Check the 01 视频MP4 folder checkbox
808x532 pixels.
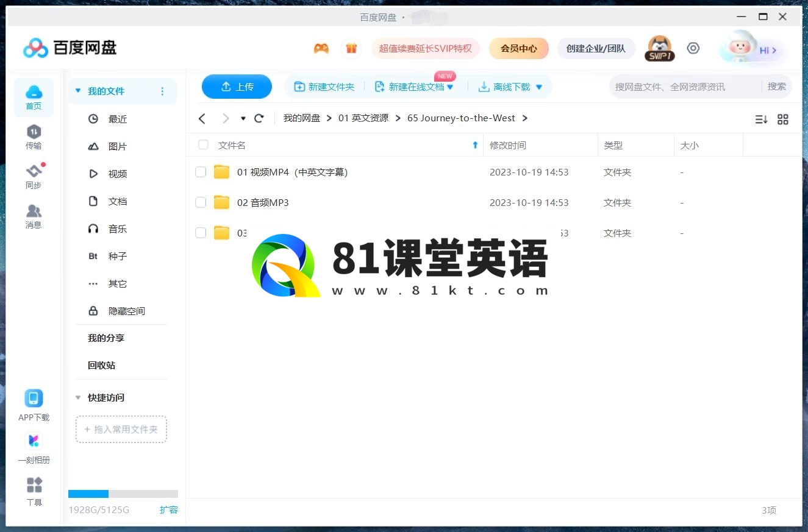click(x=201, y=172)
